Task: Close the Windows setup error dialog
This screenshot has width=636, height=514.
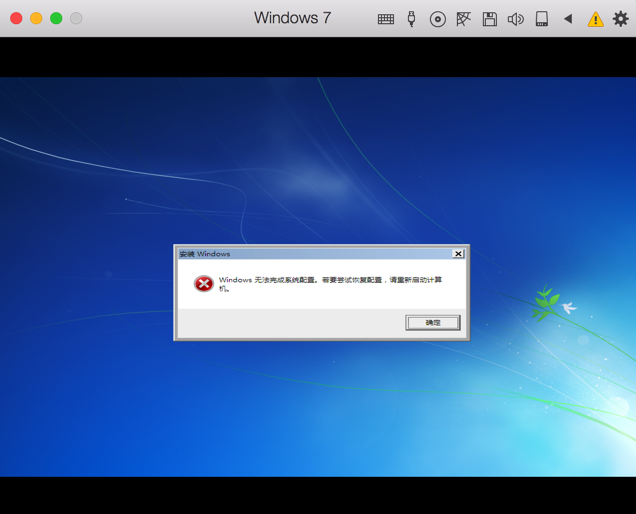Action: (x=458, y=254)
